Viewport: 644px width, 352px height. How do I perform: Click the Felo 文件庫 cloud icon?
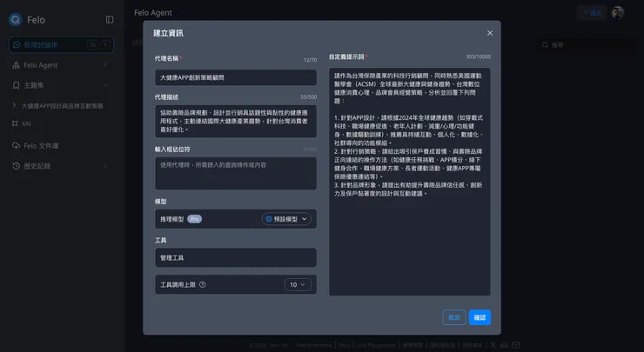tap(16, 145)
